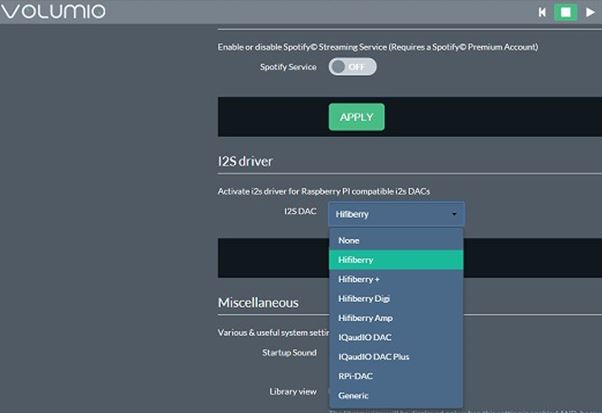Skip to previous track
Image resolution: width=602 pixels, height=413 pixels.
tap(542, 12)
